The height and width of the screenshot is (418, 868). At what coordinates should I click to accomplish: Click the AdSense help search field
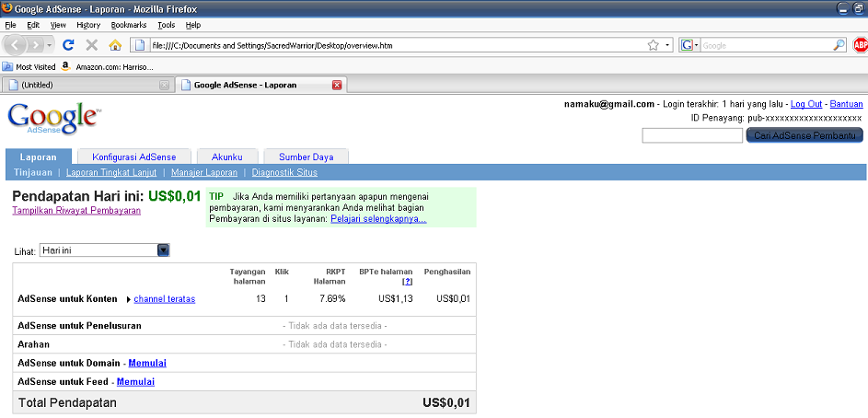692,135
